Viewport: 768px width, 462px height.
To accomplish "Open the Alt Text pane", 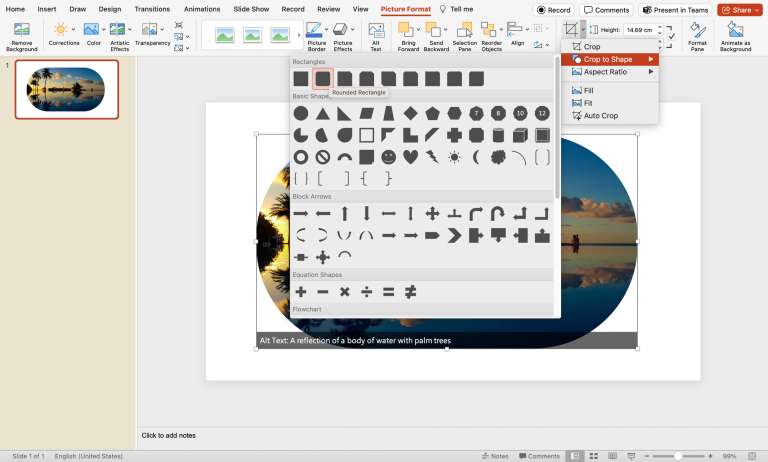I will click(376, 31).
